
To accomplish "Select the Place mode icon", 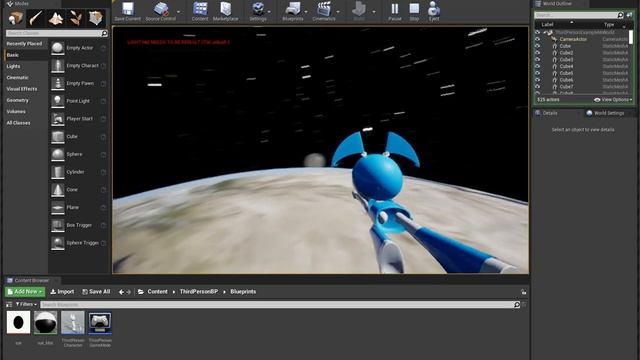I will (16, 18).
